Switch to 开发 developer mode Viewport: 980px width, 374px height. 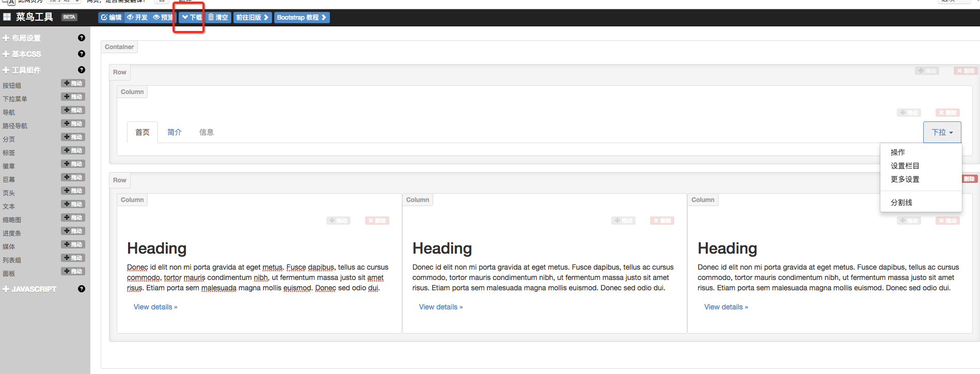137,18
